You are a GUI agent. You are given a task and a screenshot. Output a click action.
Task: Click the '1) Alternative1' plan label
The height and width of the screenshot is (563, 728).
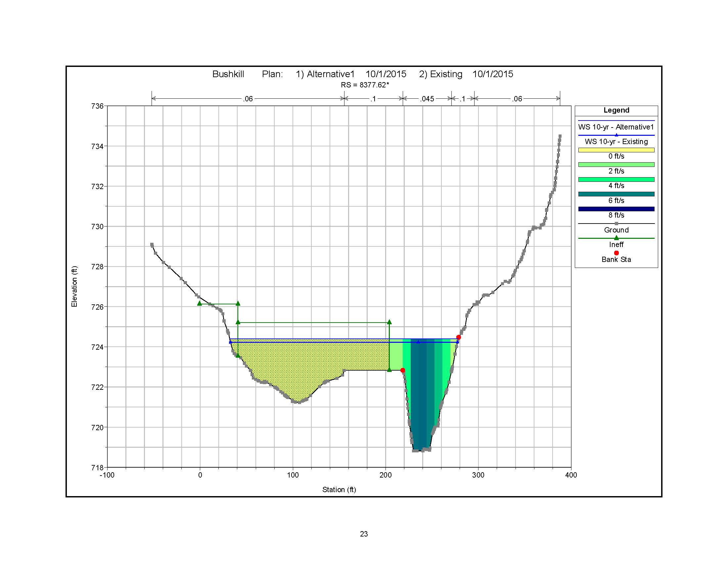(325, 74)
